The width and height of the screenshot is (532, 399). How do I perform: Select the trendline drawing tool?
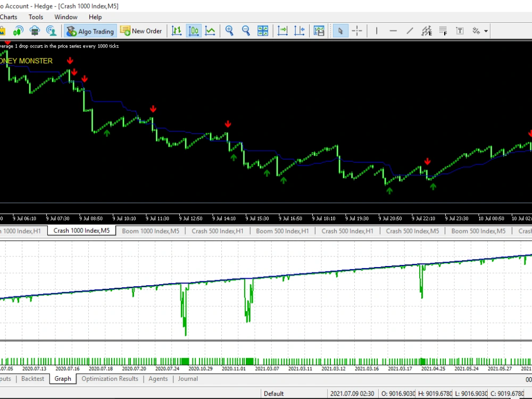(409, 30)
